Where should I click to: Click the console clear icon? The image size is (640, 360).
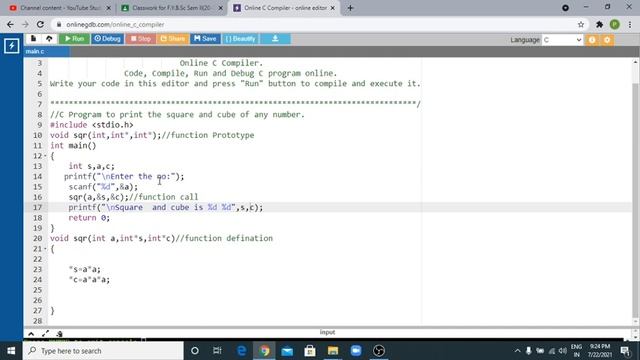(59, 334)
